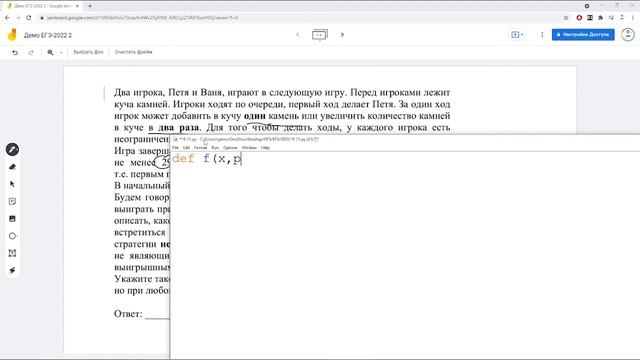Open the File menu in IDLE
The height and width of the screenshot is (360, 640).
176,147
